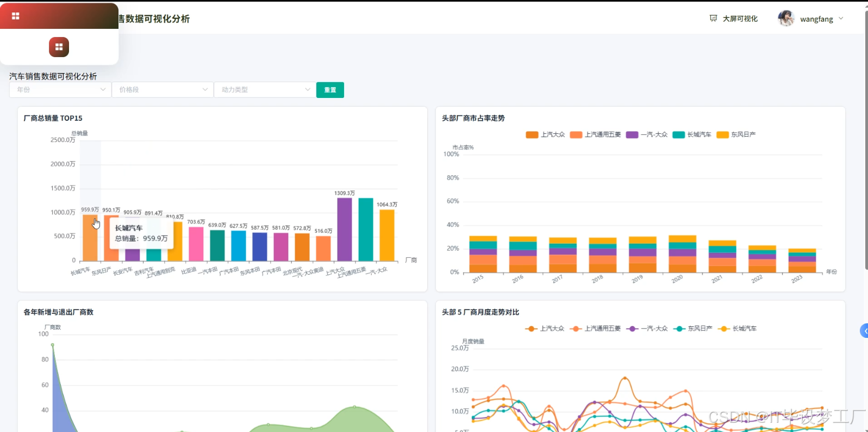This screenshot has width=868, height=432.
Task: Click the 汽车销售数据可视化分析 page heading
Action: pos(53,76)
